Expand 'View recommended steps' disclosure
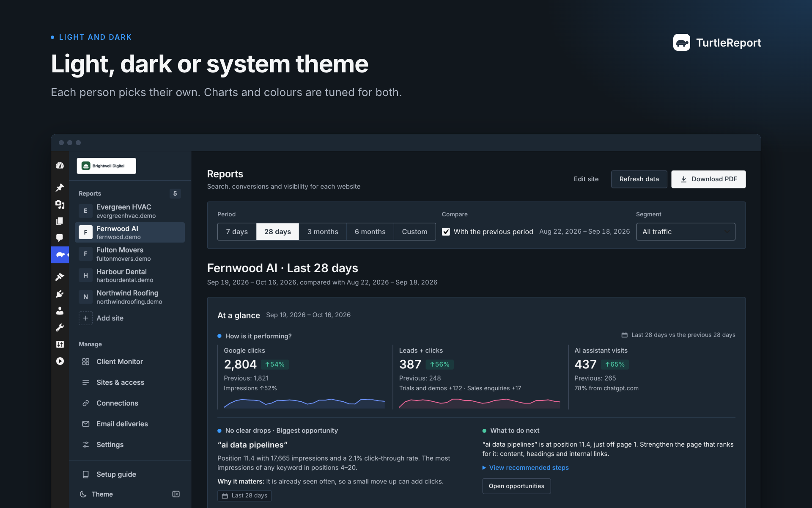 point(526,467)
